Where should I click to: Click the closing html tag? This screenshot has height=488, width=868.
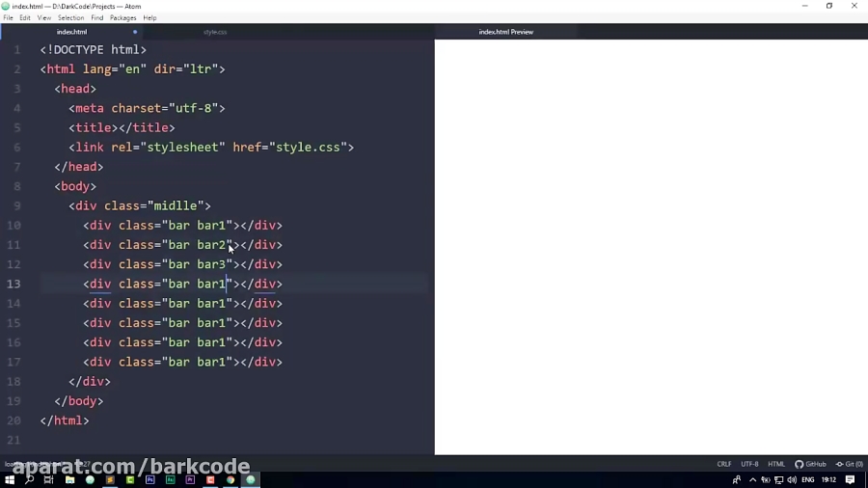click(65, 420)
